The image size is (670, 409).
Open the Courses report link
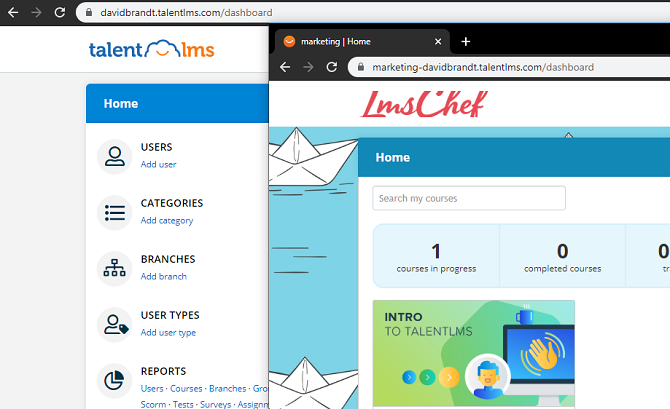pos(186,388)
